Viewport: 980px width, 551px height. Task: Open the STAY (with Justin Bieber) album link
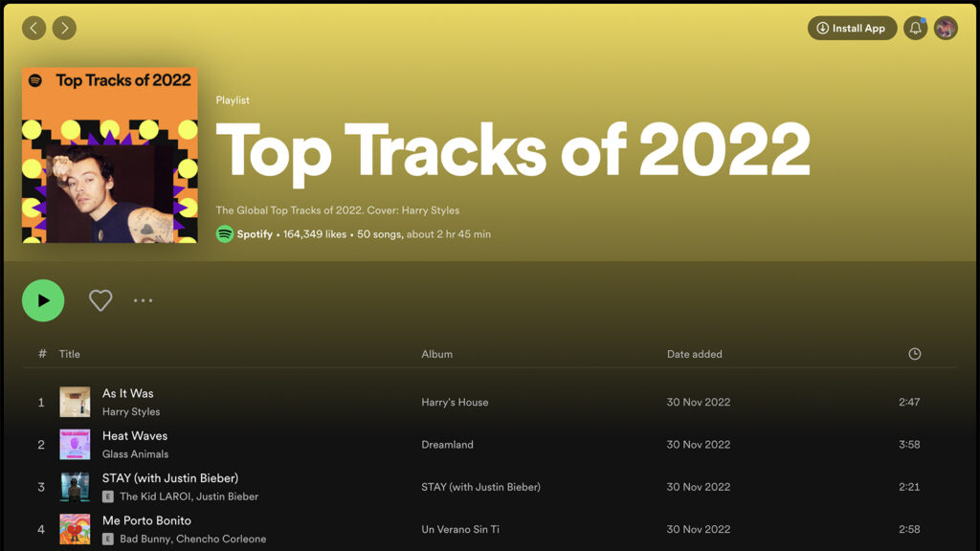point(480,487)
